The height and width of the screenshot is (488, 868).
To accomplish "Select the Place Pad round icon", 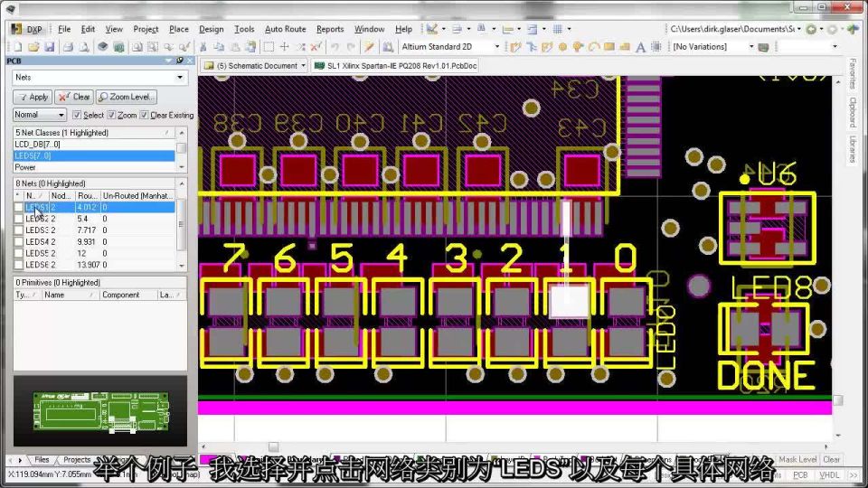I will [562, 47].
